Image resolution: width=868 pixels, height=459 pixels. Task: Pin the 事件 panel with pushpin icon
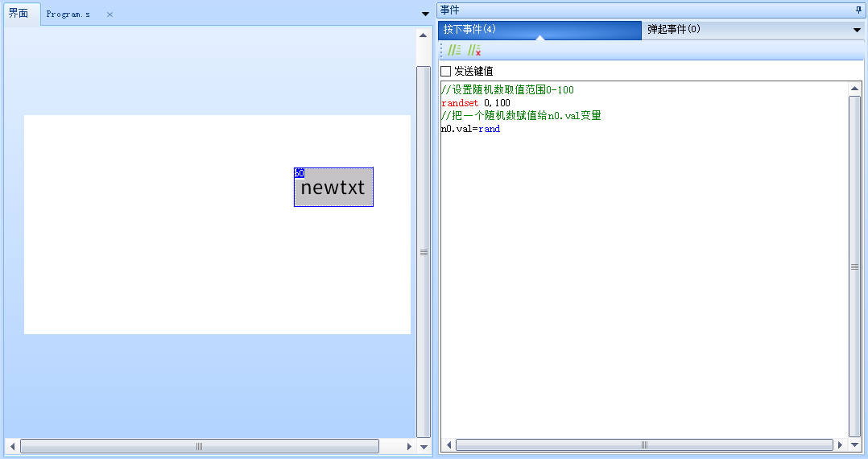coord(858,10)
